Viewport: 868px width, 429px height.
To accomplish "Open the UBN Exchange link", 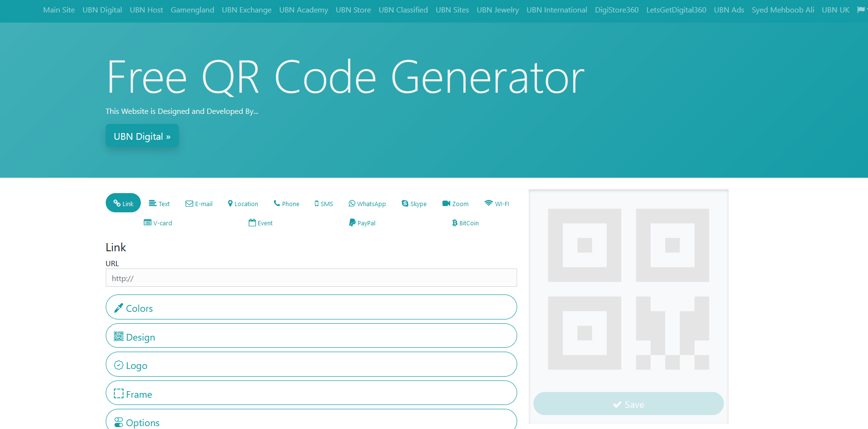I will click(x=247, y=10).
